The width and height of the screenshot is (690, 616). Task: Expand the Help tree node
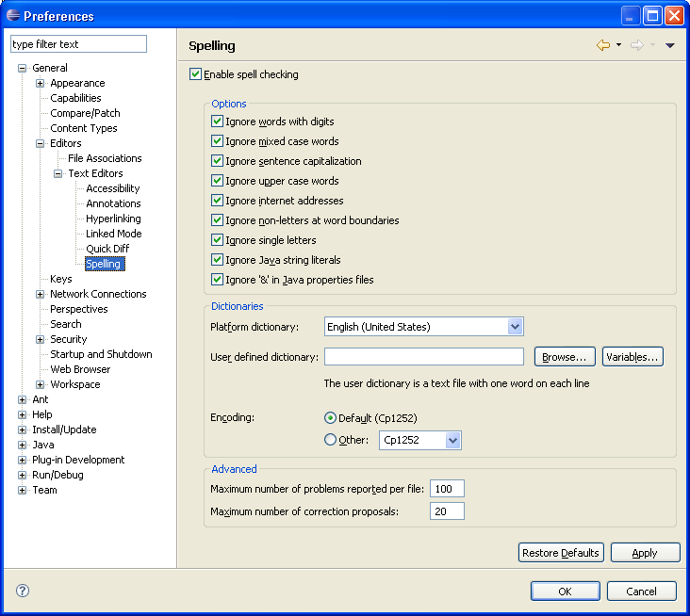(22, 414)
